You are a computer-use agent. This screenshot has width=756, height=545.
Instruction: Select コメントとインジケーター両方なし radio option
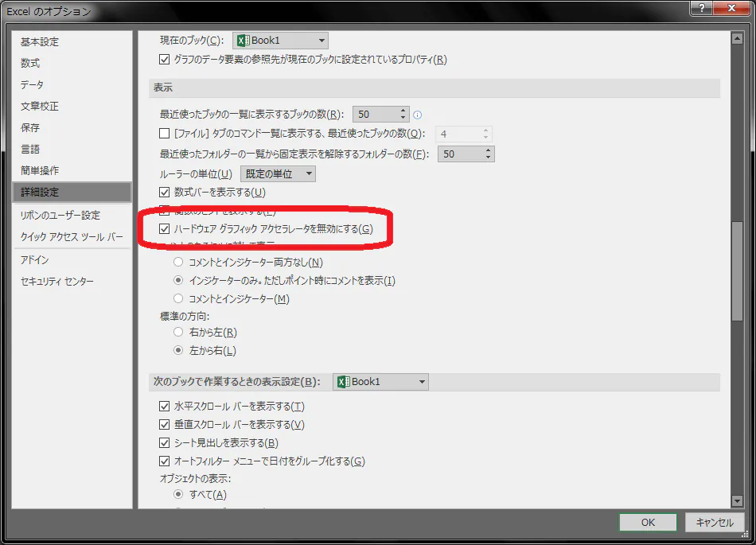tap(178, 262)
